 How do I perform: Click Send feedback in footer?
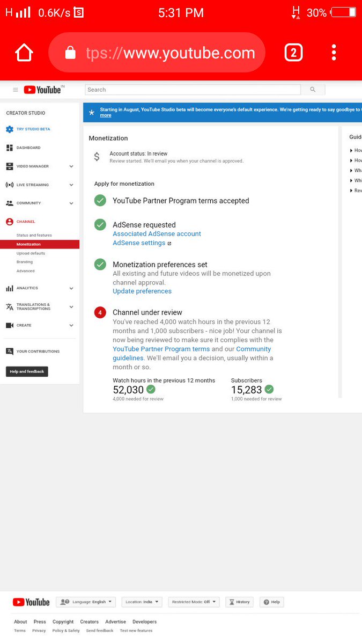tap(100, 631)
